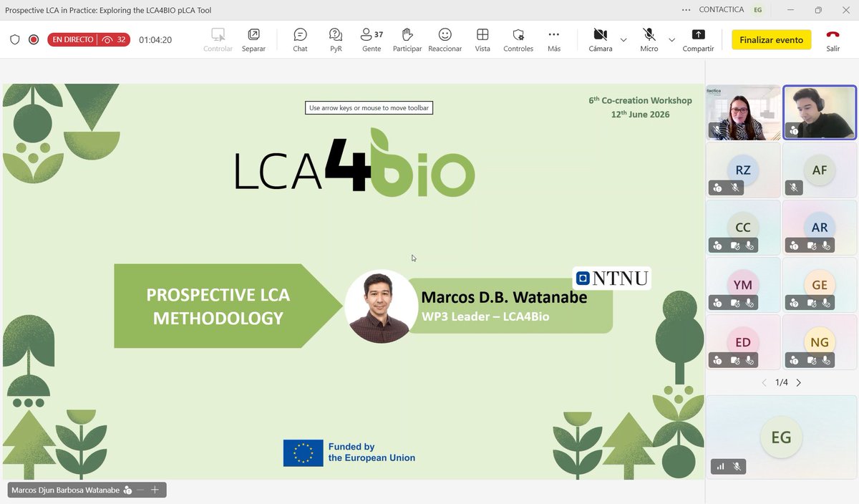Click the 1/4 page indicator
Screen dimensions: 859x504
click(782, 382)
